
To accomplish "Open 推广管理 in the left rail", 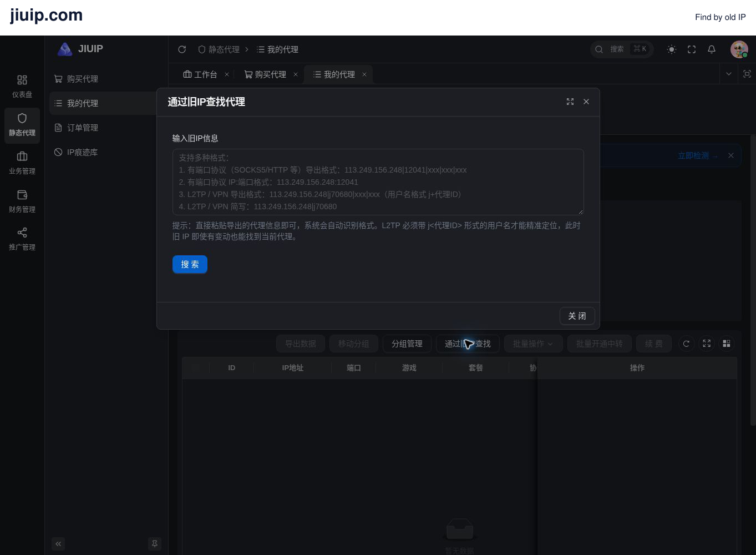I will (22, 239).
